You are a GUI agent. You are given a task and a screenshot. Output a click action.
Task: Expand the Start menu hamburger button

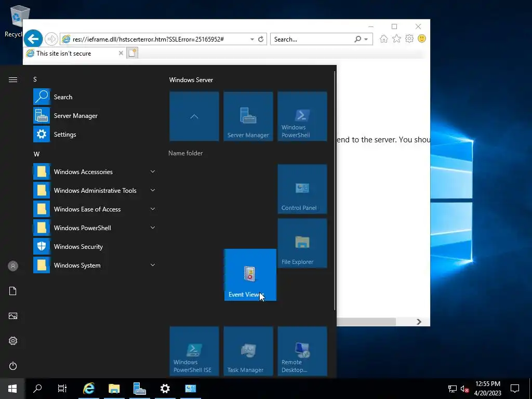pos(13,79)
